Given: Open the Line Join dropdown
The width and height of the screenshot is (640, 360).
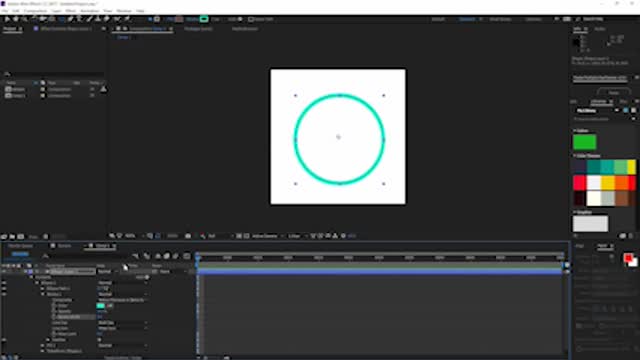Looking at the screenshot, I should (x=122, y=329).
